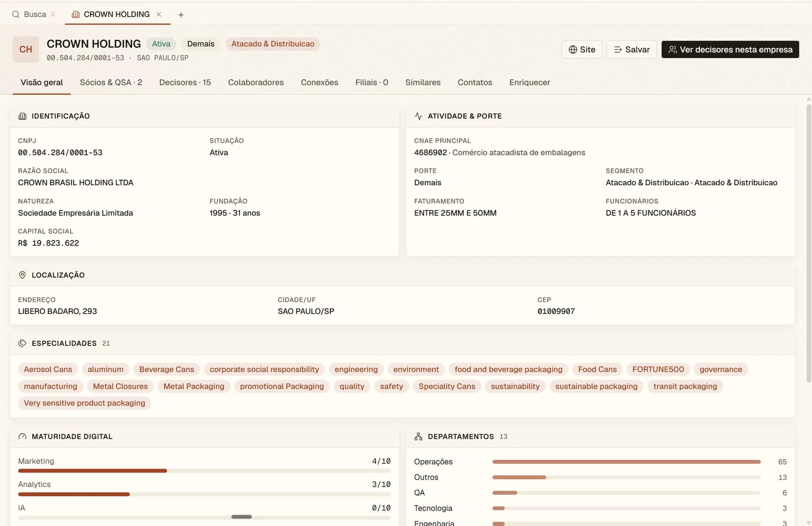Viewport: 812px width, 526px height.
Task: Click the building icon on CROWN HOLDING tab
Action: (76, 15)
